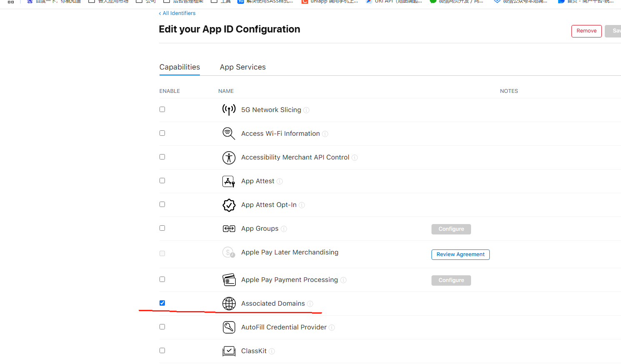Go back via All Identifiers link
This screenshot has height=364, width=621.
(177, 13)
